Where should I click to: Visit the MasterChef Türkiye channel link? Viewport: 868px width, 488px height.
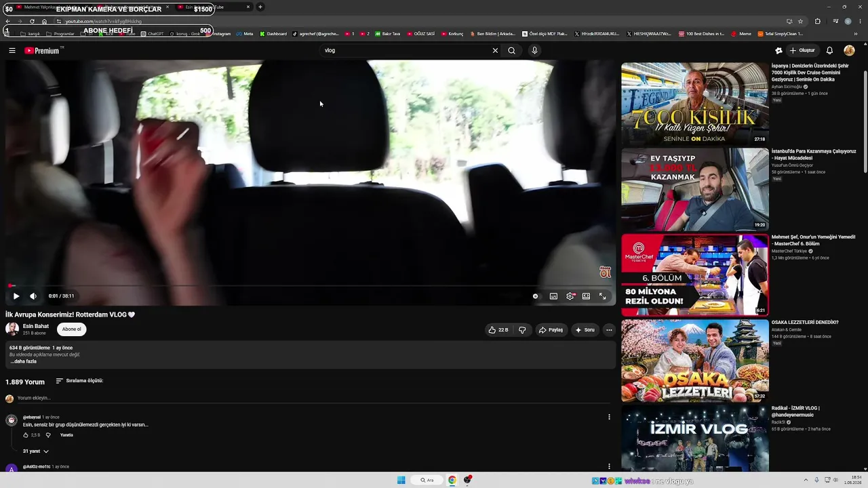click(789, 251)
